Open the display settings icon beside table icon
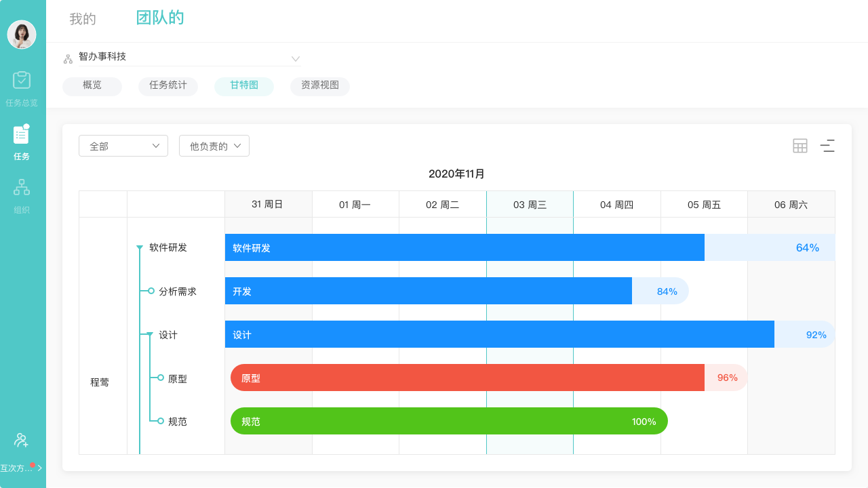Screen dimensions: 868x488 point(827,145)
